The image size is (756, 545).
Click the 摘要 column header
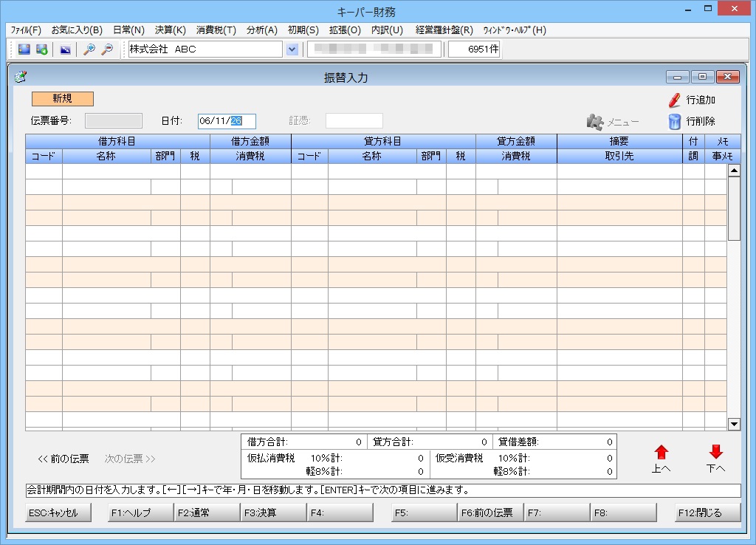click(x=619, y=141)
